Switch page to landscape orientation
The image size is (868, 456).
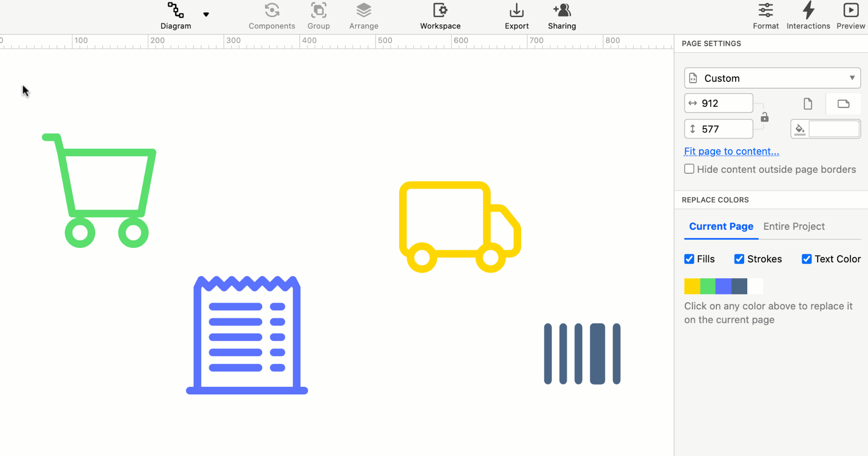[x=843, y=104]
